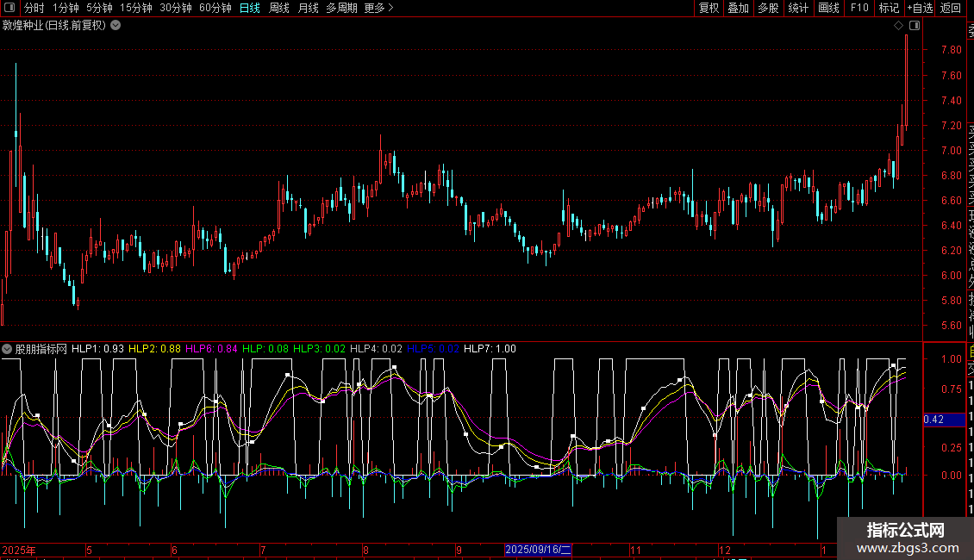This screenshot has height=560, width=974.
Task: Select the 15分钟 period tab
Action: tap(136, 8)
